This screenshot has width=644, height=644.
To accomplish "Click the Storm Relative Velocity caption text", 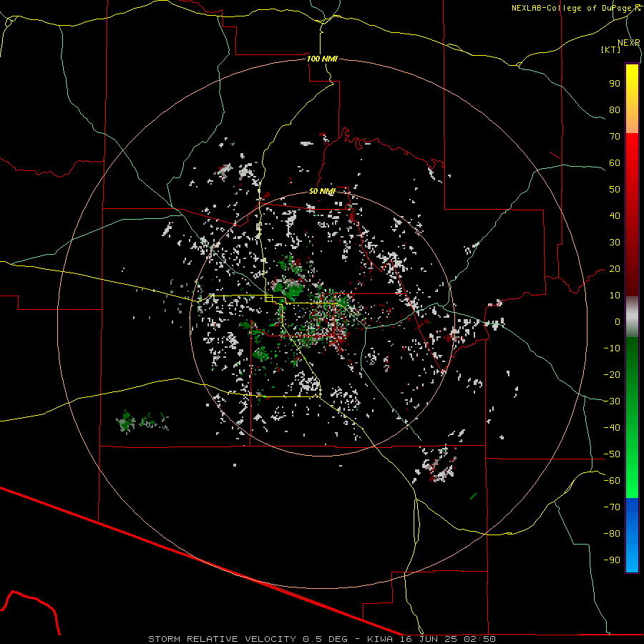I will pos(322,639).
